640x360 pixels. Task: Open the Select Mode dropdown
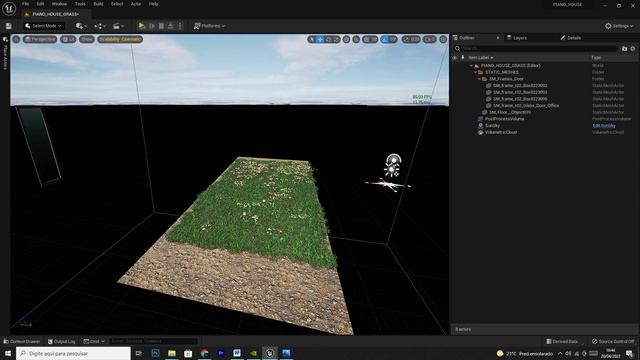click(x=43, y=26)
